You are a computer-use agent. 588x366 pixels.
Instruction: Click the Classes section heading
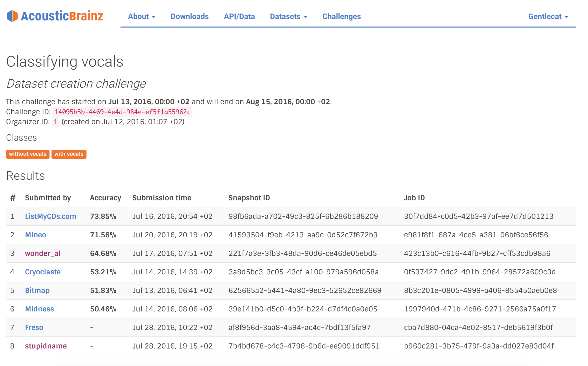21,138
